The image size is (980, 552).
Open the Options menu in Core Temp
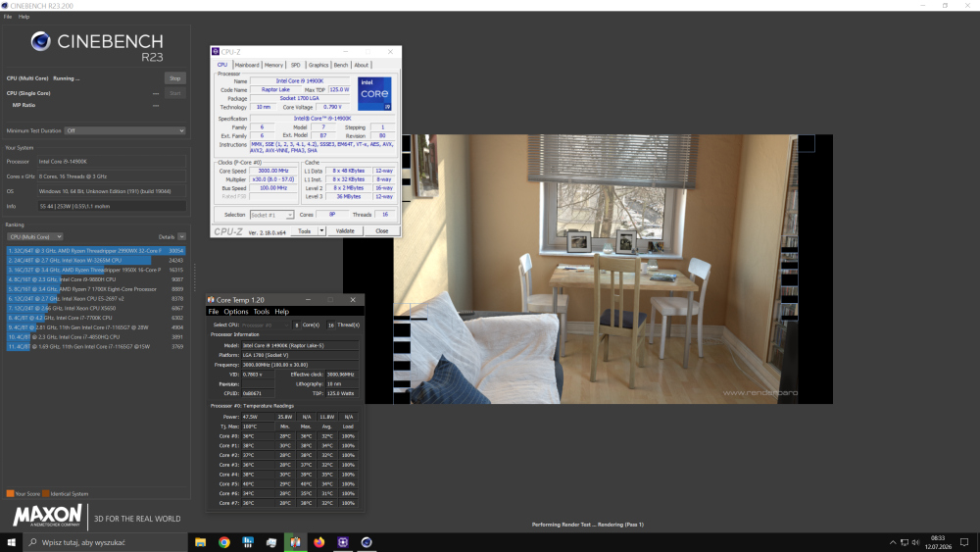pos(235,312)
